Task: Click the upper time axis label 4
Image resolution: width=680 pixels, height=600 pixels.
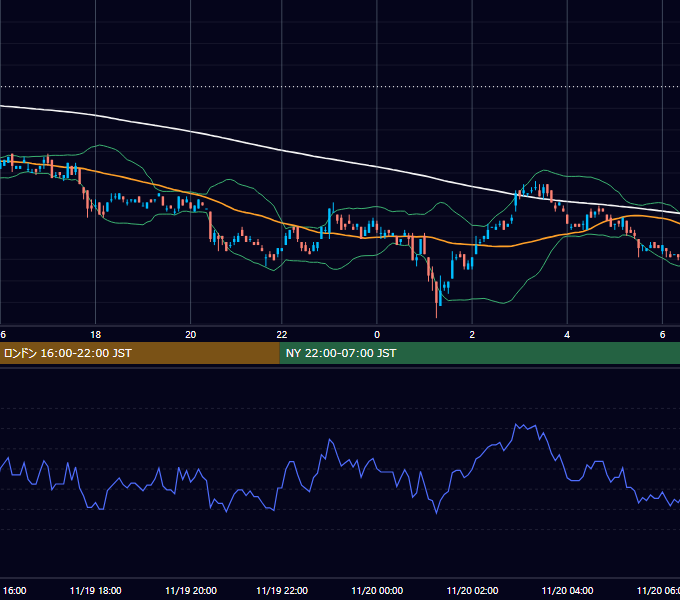Action: 567,335
